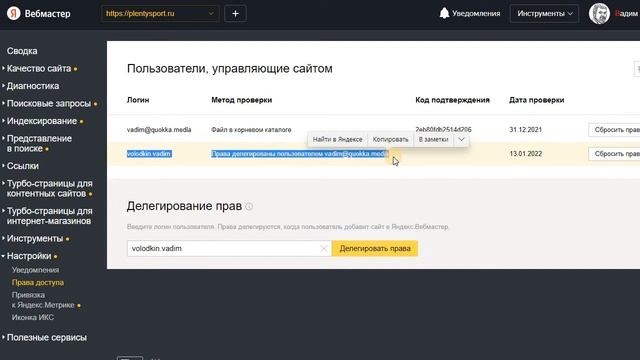Screen dimensions: 640x360
Task: Click the plus button to add site
Action: pos(235,13)
